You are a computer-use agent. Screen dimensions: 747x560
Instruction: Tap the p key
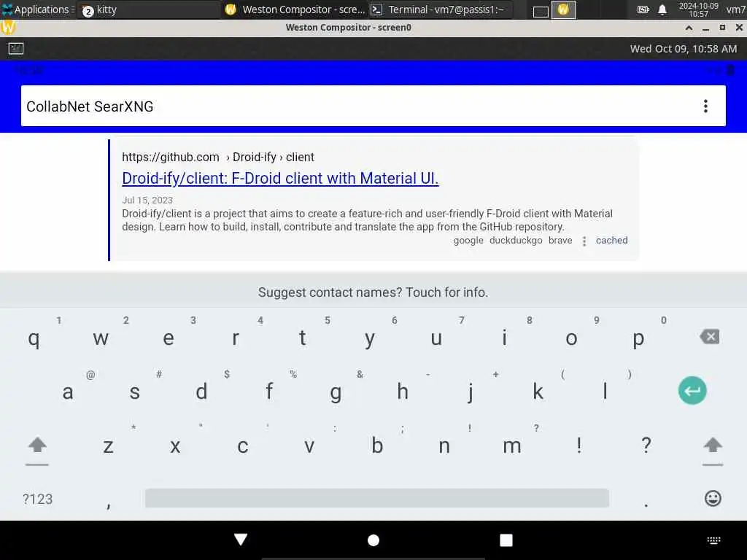638,338
